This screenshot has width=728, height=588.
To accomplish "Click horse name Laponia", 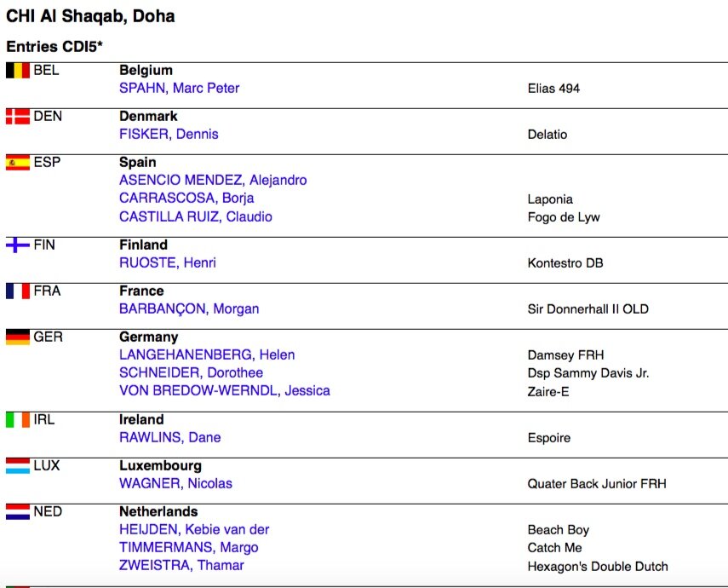I will 550,199.
